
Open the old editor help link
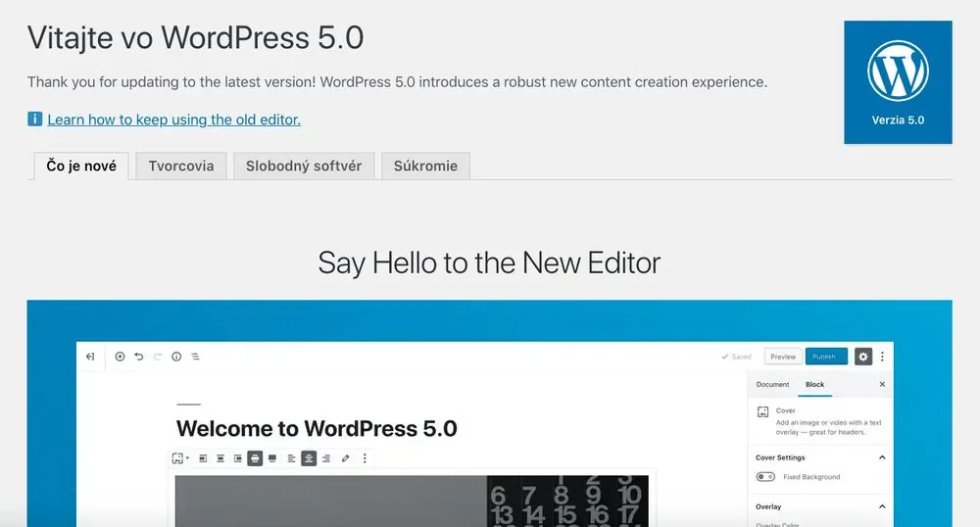click(173, 120)
